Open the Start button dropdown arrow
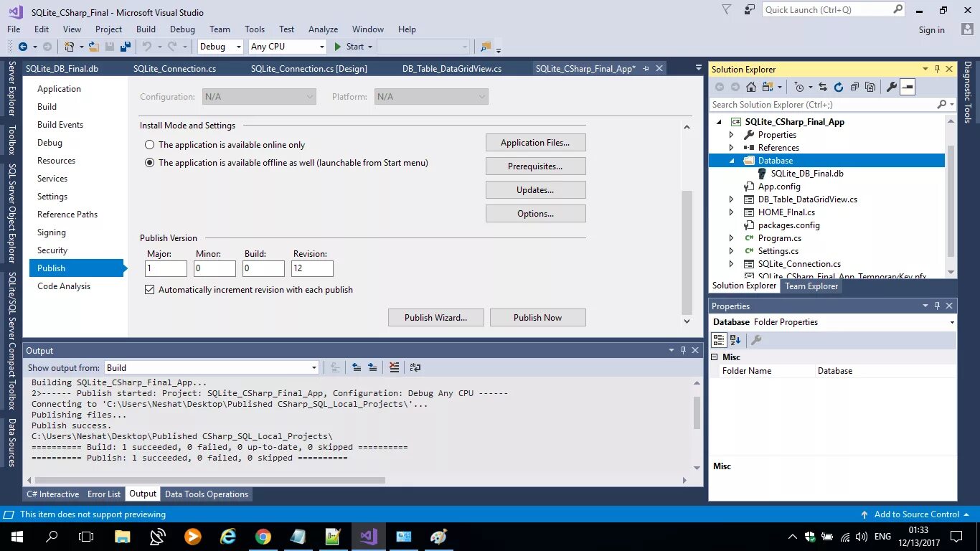Image resolution: width=980 pixels, height=551 pixels. [370, 47]
